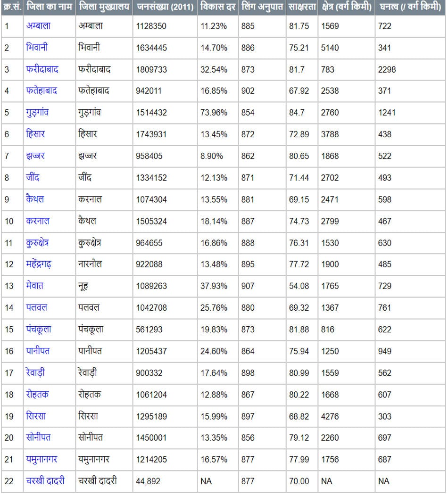Follow the blue पंचकूला link
The height and width of the screenshot is (495, 448).
click(x=39, y=330)
